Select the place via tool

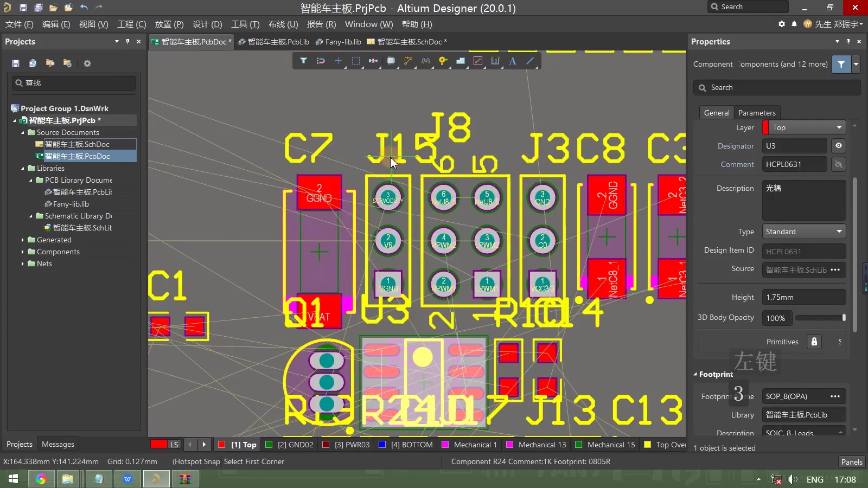443,61
